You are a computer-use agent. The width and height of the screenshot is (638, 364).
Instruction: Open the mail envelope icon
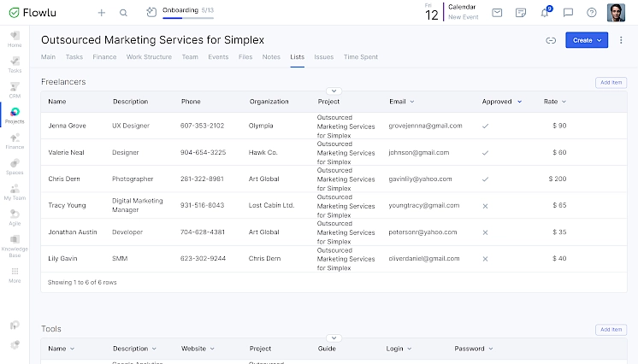point(497,13)
